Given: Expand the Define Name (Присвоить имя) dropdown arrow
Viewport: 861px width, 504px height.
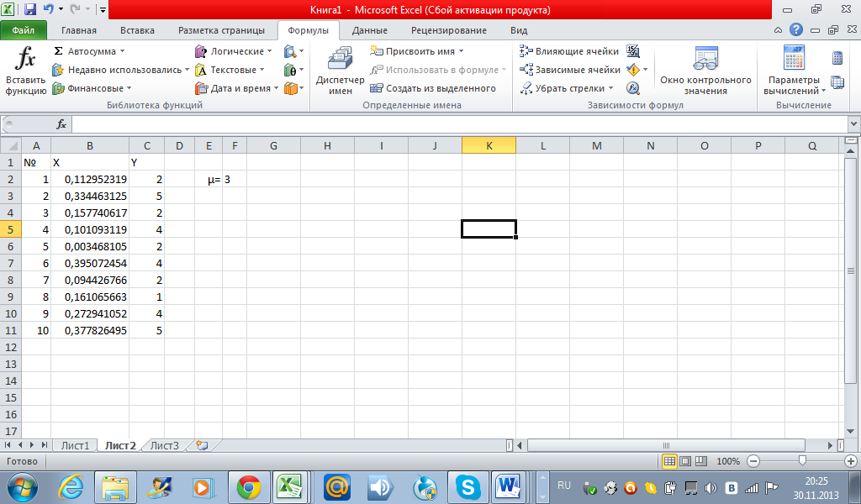Looking at the screenshot, I should point(462,51).
